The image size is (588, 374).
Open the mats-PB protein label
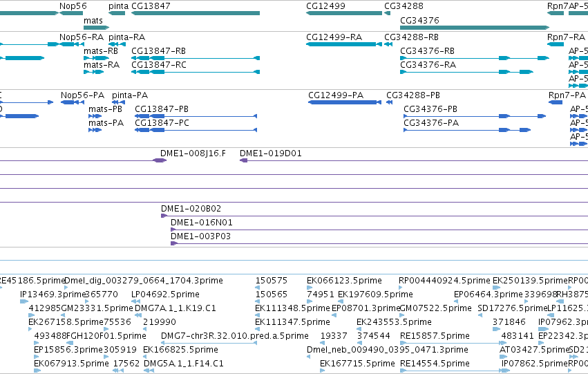[105, 109]
